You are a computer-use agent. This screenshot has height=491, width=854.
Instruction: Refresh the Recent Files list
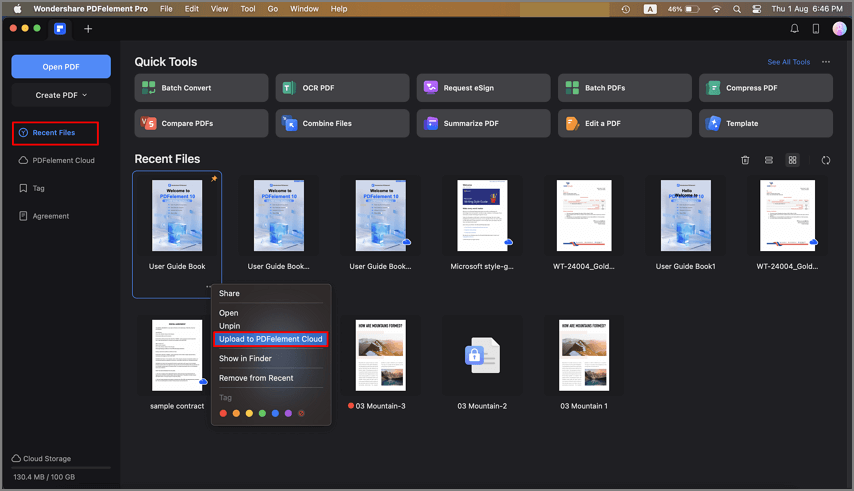click(x=826, y=160)
